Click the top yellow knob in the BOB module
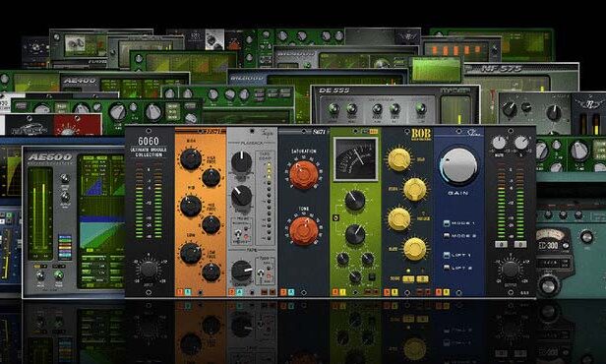The image size is (606, 364). point(399,159)
